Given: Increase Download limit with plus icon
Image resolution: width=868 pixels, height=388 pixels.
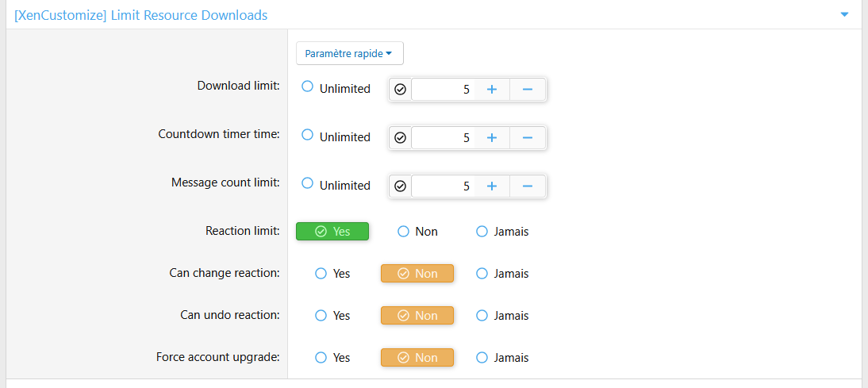Looking at the screenshot, I should [x=491, y=90].
